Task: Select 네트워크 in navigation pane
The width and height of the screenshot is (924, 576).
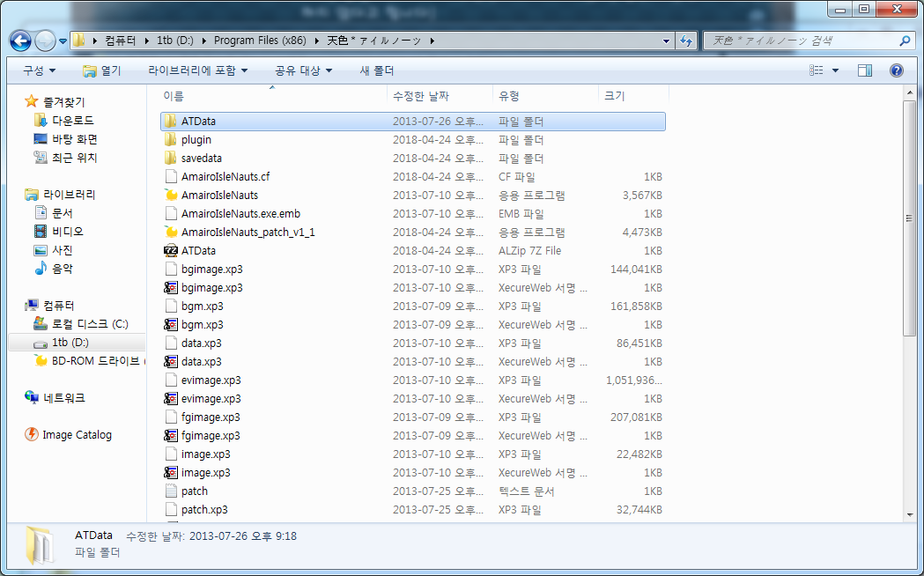Action: pyautogui.click(x=63, y=397)
